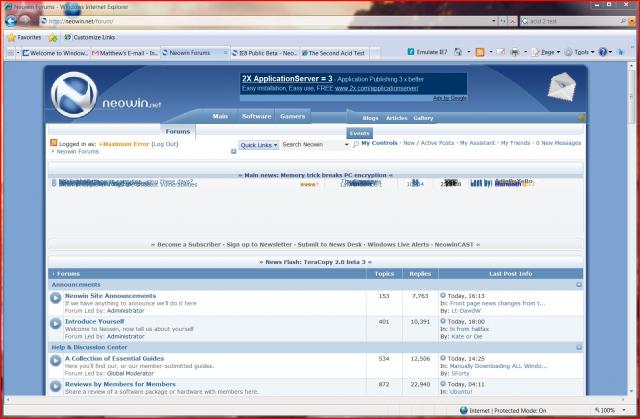Viewport: 640px width, 419px height.
Task: Click the orange feed icon at navigation bar end
Action: tap(581, 118)
